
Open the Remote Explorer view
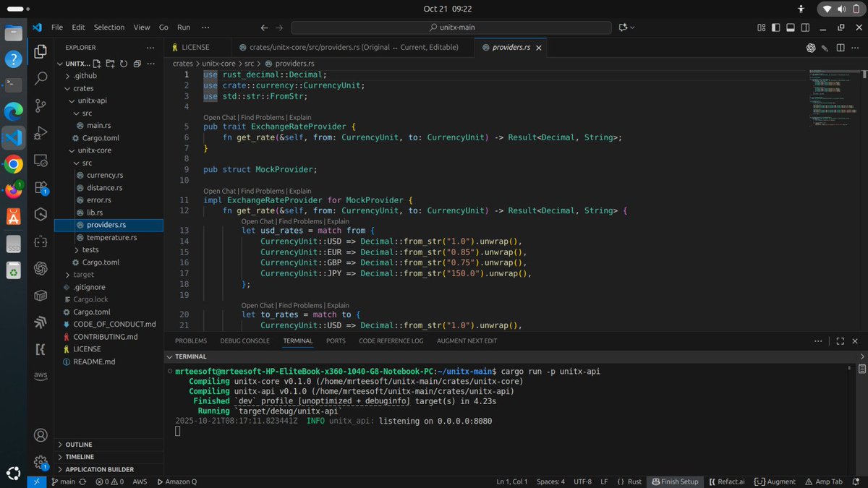click(x=41, y=160)
